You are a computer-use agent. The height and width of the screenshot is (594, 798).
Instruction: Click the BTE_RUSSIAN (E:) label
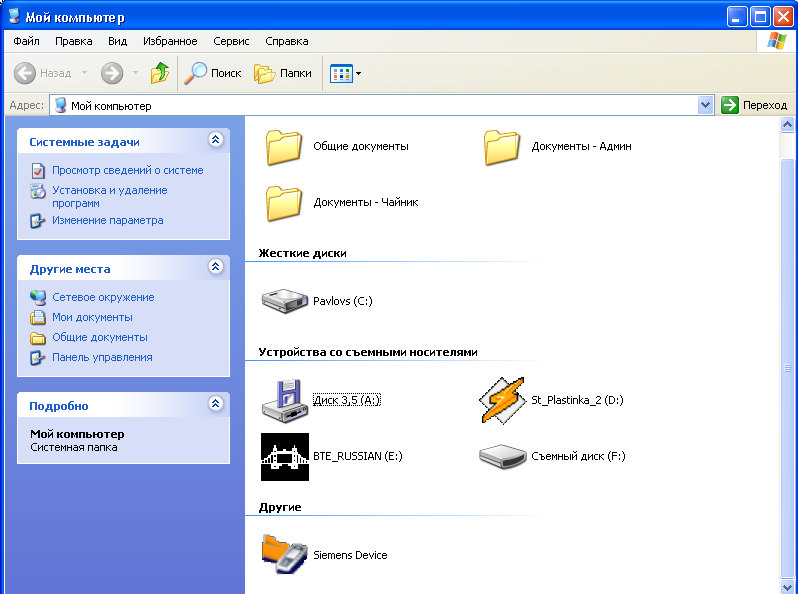[358, 456]
